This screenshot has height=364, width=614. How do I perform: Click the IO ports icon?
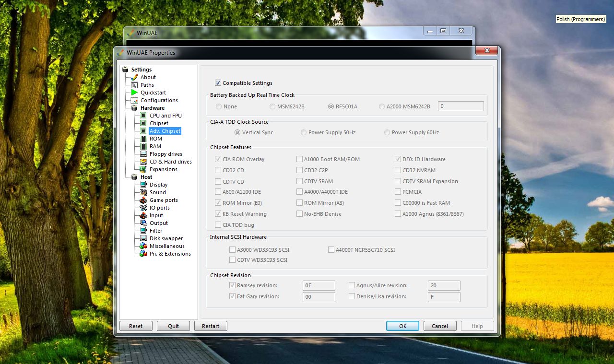pos(143,208)
